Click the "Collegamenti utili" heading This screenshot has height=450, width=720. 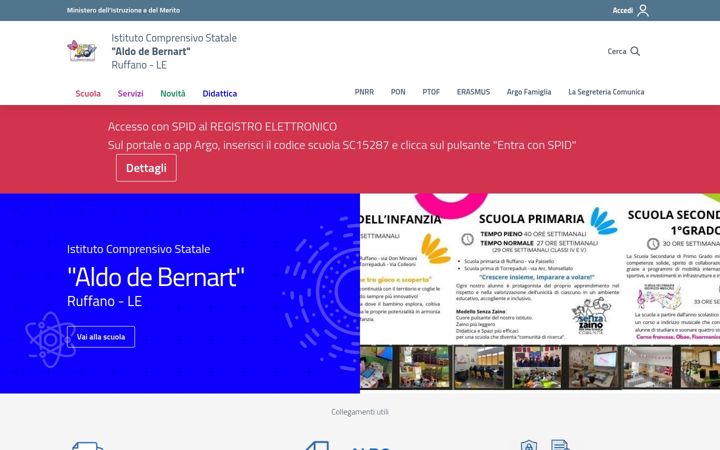(360, 412)
